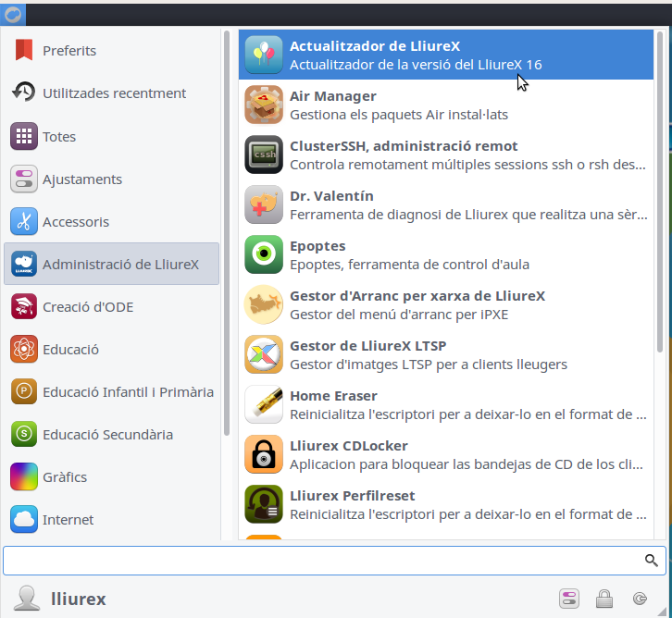The width and height of the screenshot is (672, 618).
Task: Click the lliurex user name button
Action: click(x=78, y=599)
